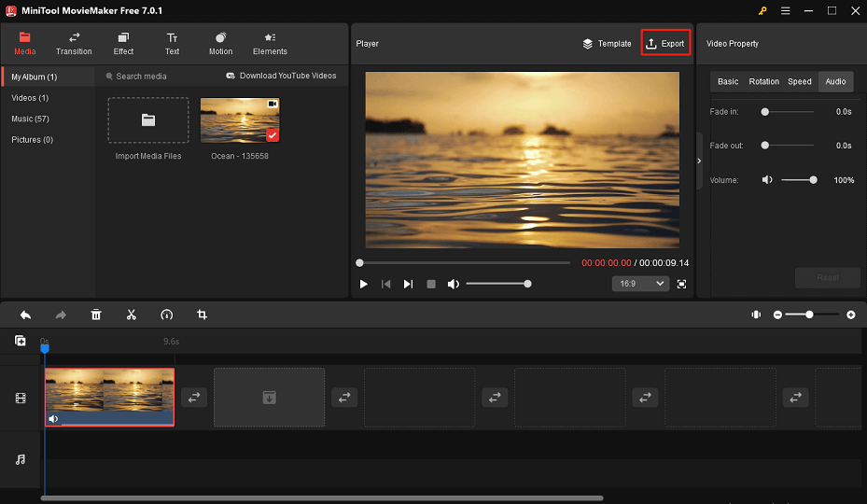Click the Reset button
The height and width of the screenshot is (504, 867).
pos(827,277)
